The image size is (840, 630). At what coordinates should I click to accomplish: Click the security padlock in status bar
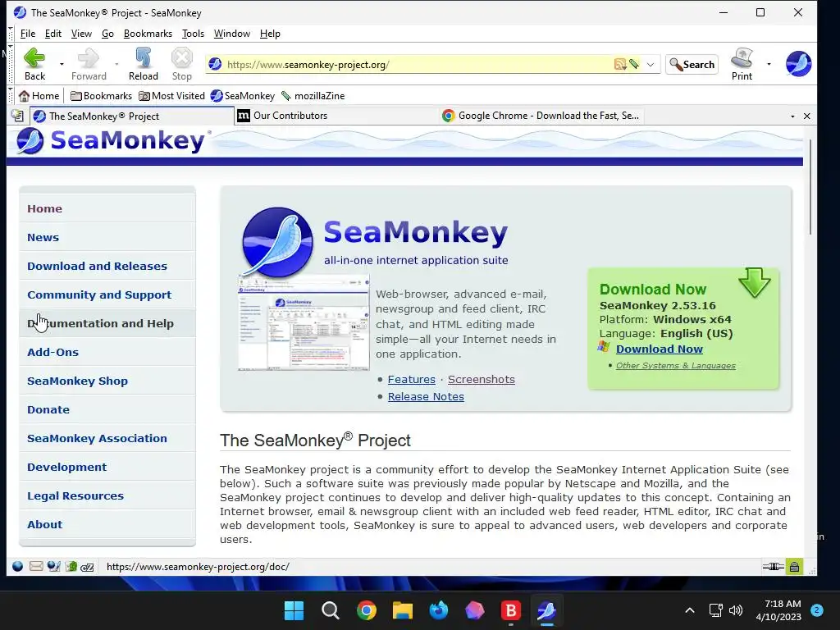point(794,566)
